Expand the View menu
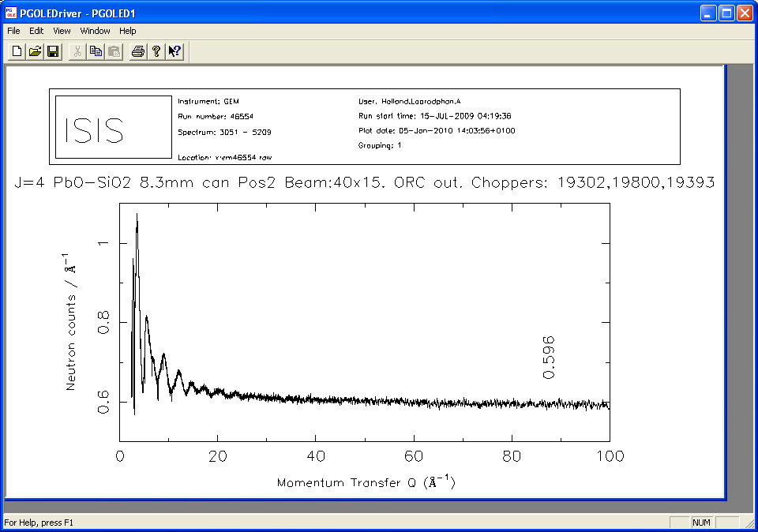This screenshot has height=532, width=758. (62, 31)
